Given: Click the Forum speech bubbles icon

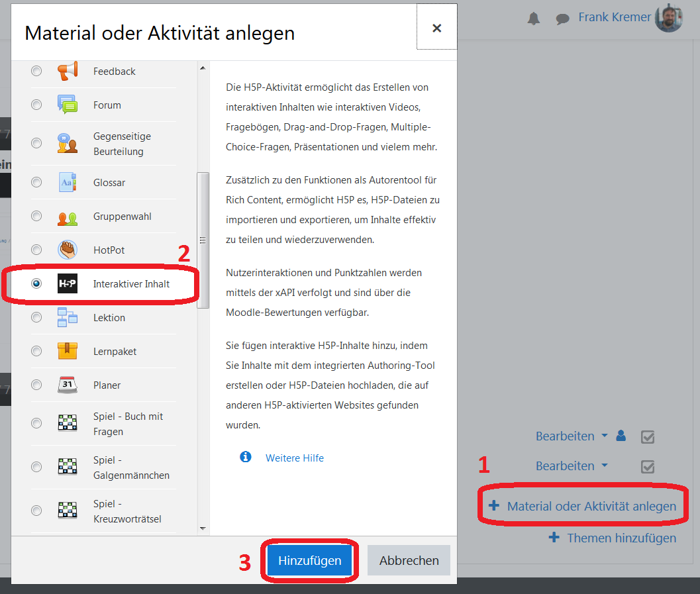Looking at the screenshot, I should coord(68,105).
